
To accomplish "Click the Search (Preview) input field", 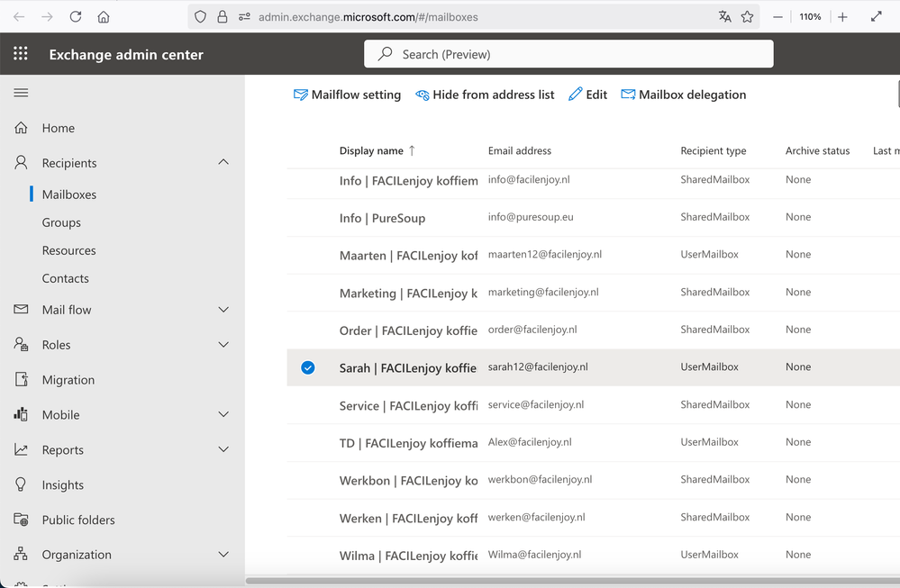I will coord(577,54).
